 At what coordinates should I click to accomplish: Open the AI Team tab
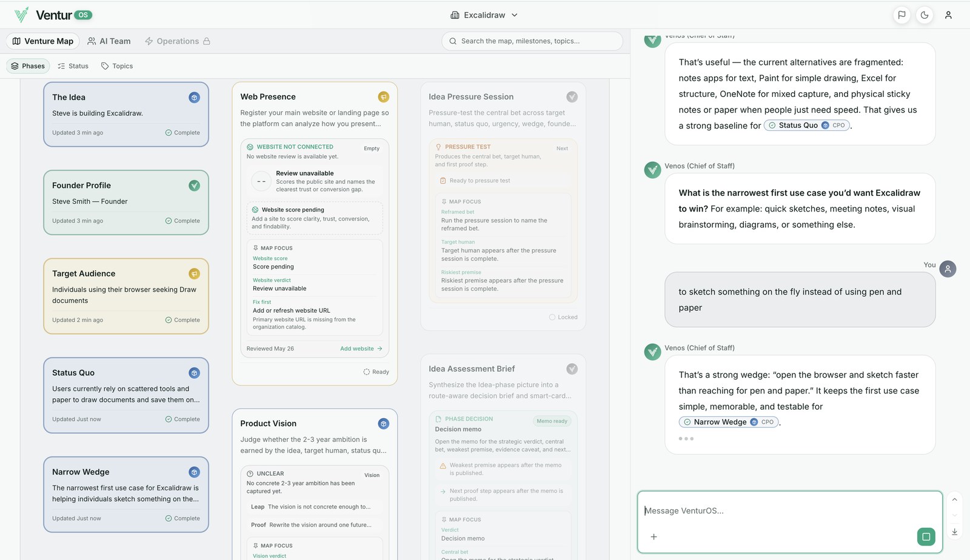click(x=109, y=41)
